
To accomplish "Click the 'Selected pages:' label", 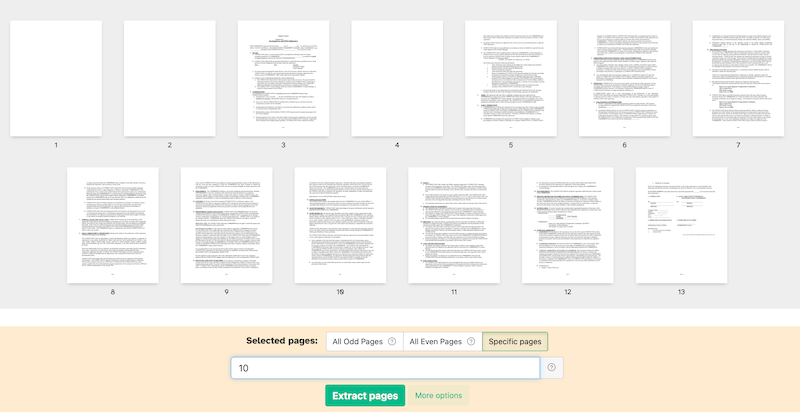I will coord(282,341).
